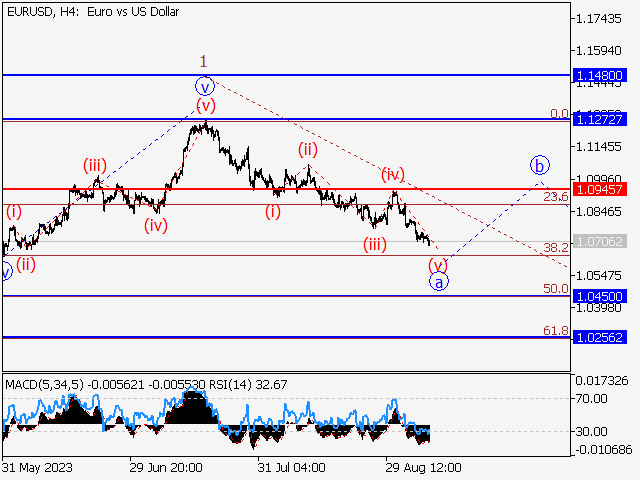Select the circled blue v label at peak
This screenshot has height=480, width=640.
coord(205,87)
